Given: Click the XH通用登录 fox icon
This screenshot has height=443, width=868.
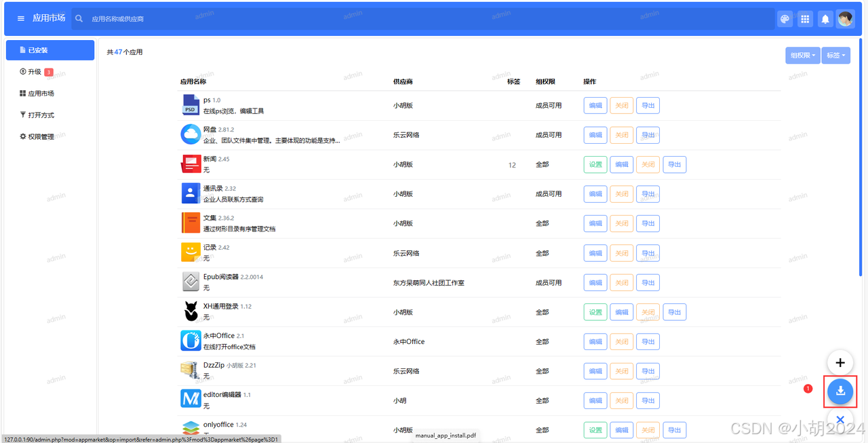Looking at the screenshot, I should (191, 312).
